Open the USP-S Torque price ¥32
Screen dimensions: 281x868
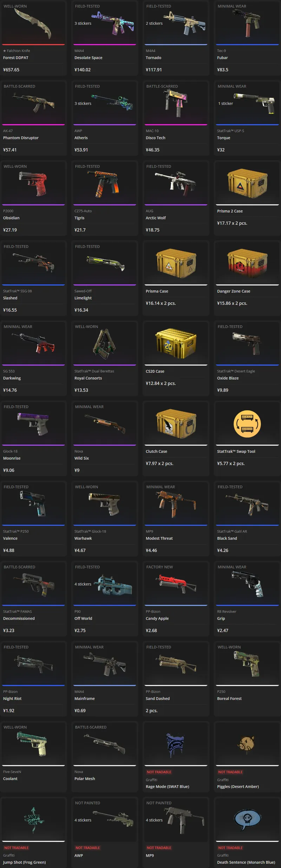221,150
